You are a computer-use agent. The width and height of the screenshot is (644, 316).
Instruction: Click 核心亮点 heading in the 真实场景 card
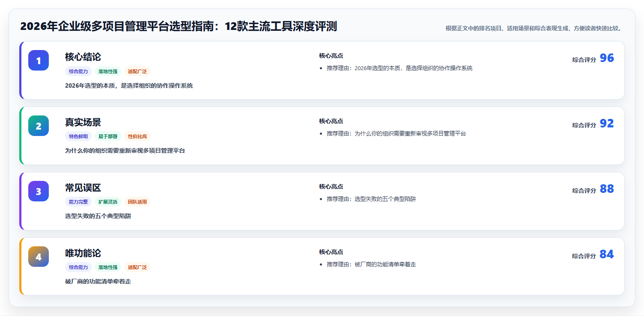(x=331, y=121)
